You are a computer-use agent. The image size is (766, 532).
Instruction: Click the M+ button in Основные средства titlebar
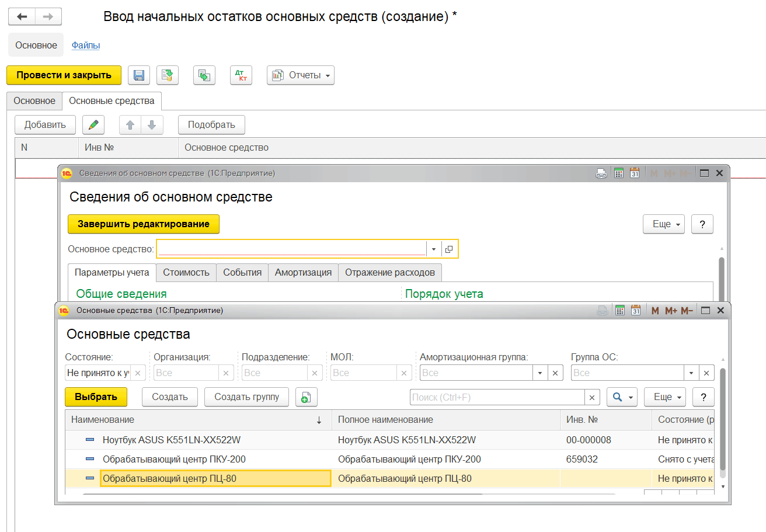tap(671, 311)
